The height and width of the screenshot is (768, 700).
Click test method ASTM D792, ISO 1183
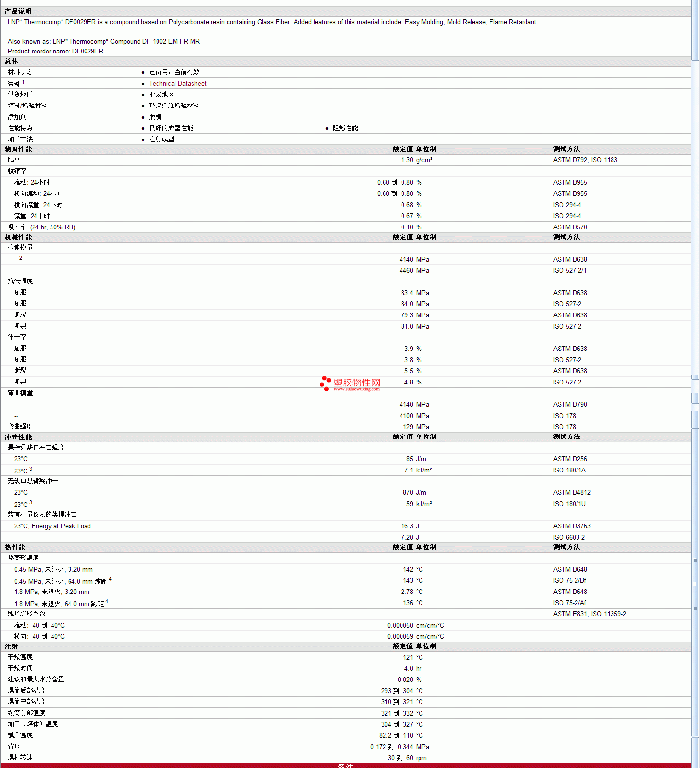(585, 160)
